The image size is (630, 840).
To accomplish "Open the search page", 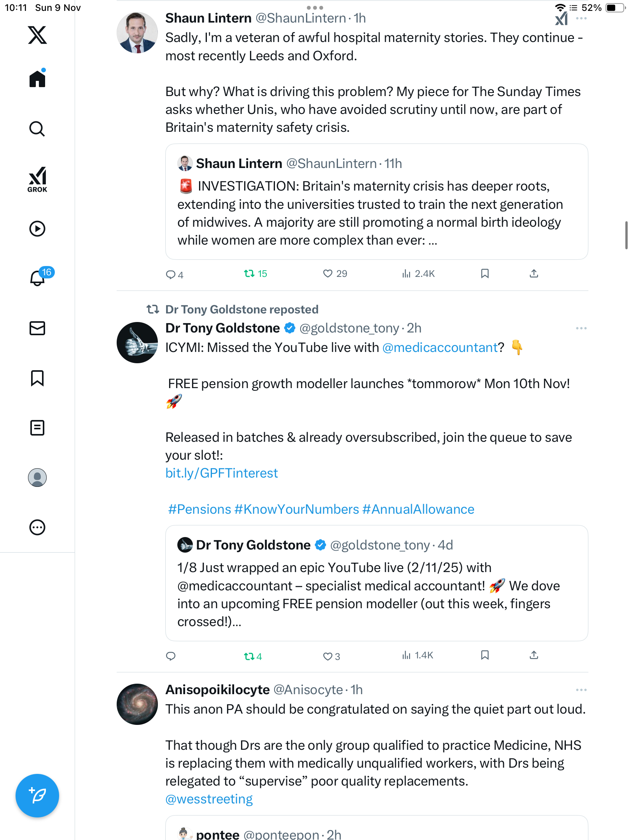I will point(37,129).
